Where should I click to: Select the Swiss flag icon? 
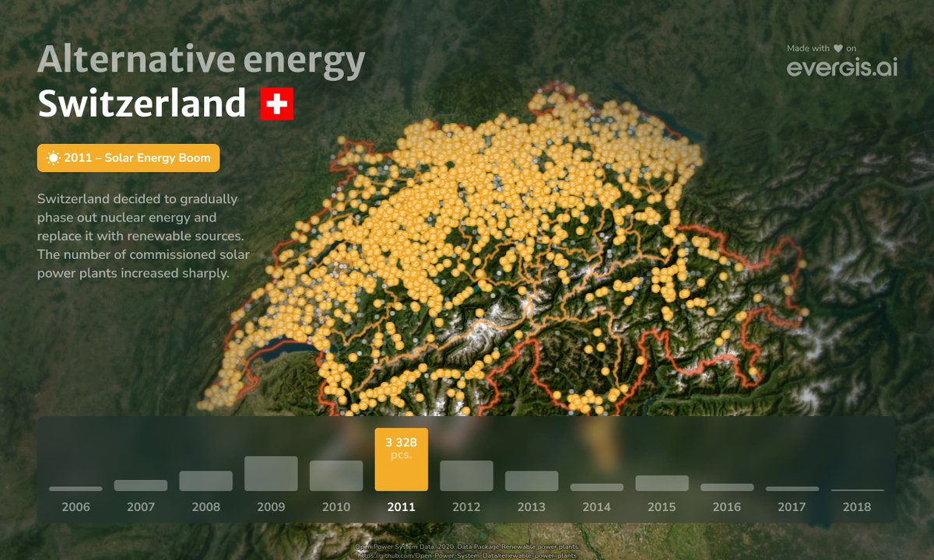point(277,103)
